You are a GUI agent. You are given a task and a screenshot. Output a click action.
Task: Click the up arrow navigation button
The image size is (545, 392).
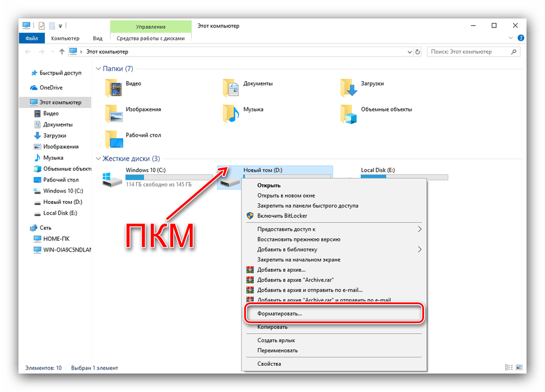tap(62, 52)
